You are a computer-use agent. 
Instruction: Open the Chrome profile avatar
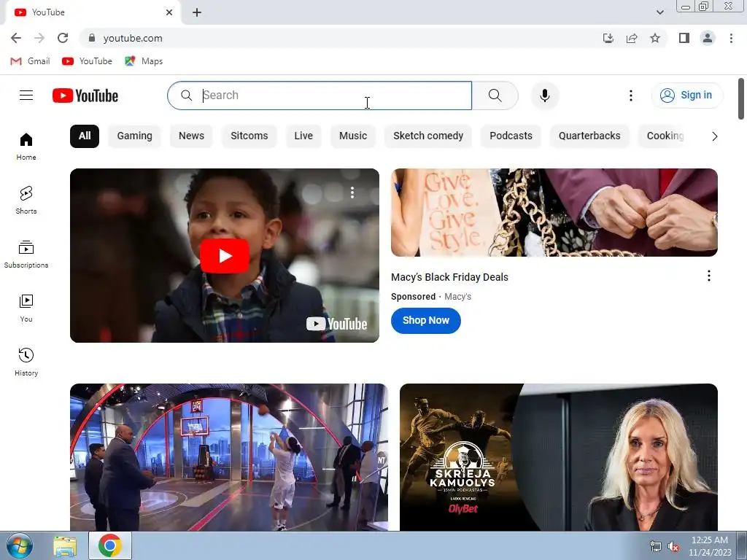[x=708, y=38]
